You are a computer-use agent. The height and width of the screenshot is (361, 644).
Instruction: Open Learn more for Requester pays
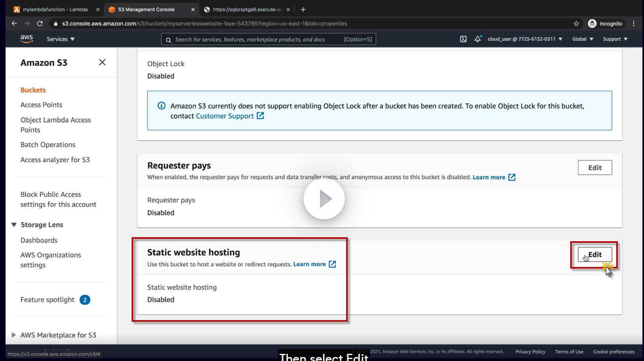click(489, 177)
